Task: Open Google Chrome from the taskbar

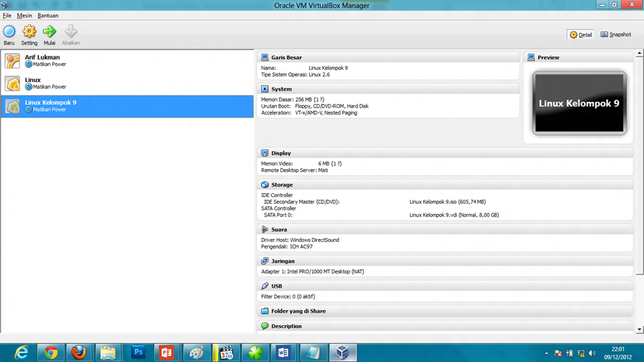Action: coord(50,353)
